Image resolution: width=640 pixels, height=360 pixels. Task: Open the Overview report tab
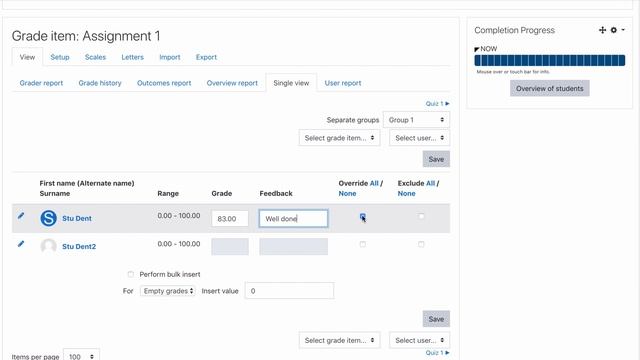point(232,83)
